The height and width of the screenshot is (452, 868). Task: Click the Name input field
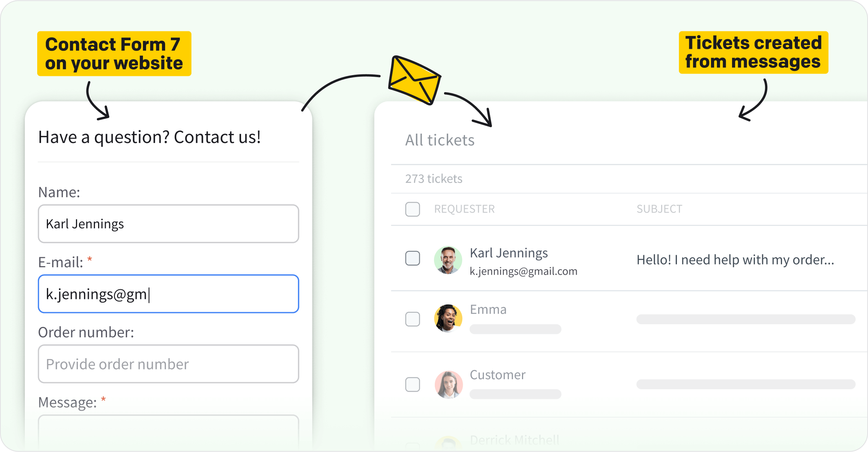[168, 224]
